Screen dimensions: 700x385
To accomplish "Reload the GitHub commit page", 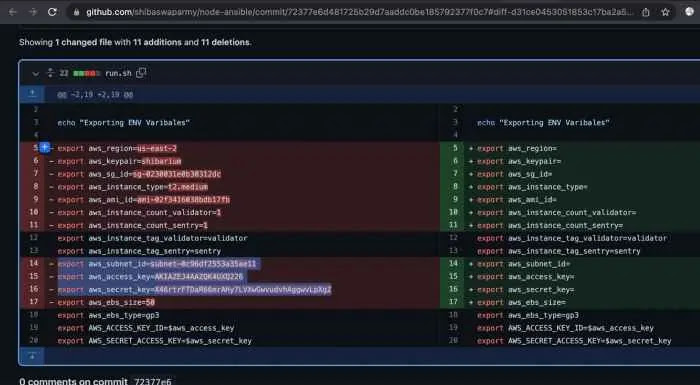I will [52, 12].
